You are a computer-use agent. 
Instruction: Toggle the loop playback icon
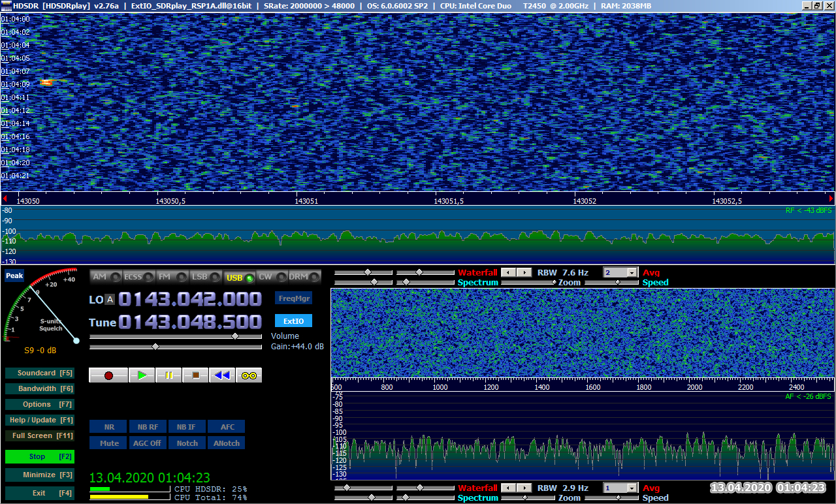pos(249,375)
